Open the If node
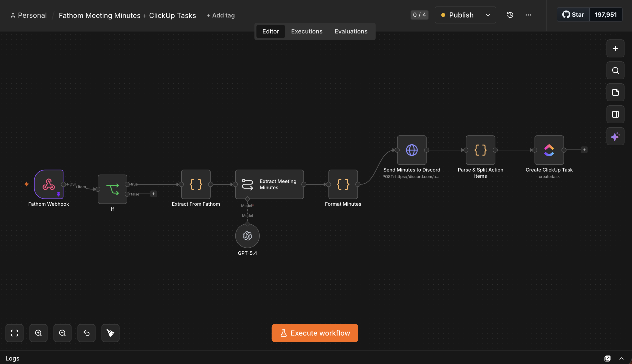This screenshot has width=632, height=364. 112,189
